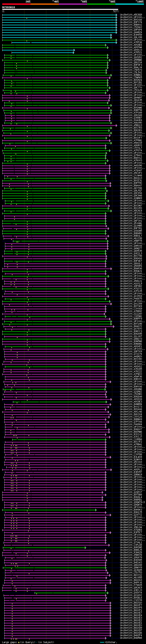
Task: Select hit label UniRef100_B4PPJ6
Action: point(131,583)
